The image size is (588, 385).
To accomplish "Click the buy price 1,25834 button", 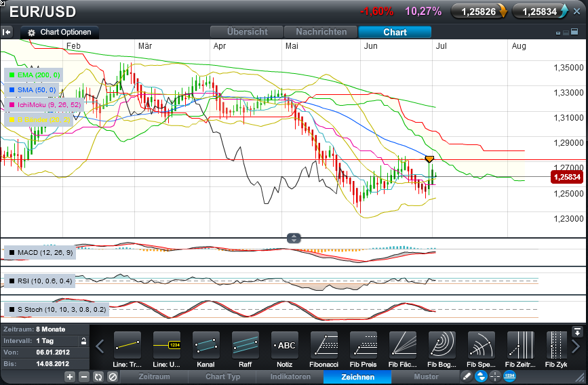I will pos(540,12).
